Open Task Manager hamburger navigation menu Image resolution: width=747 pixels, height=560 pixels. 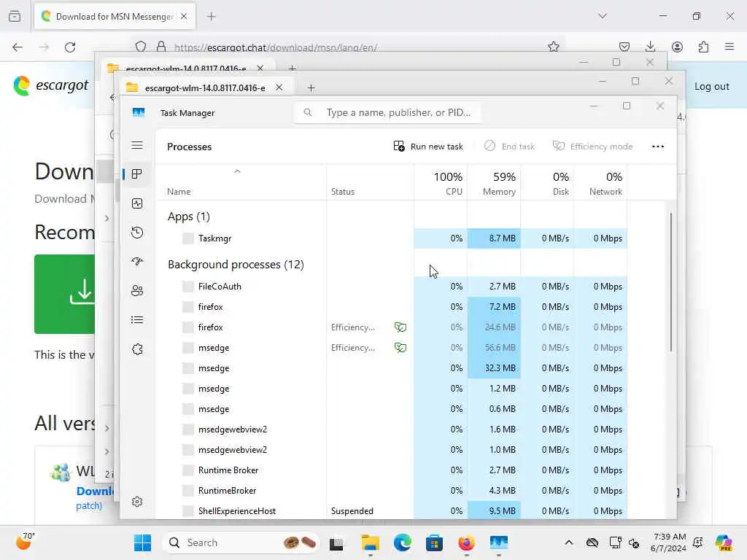tap(137, 145)
